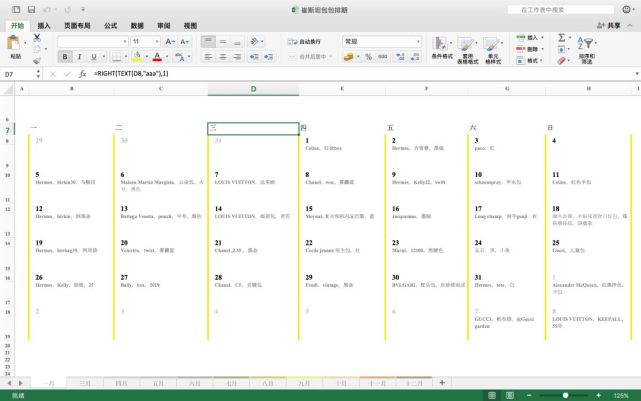The image size is (641, 401).
Task: Open the Insert cells (插入) dropdown
Action: pos(530,38)
